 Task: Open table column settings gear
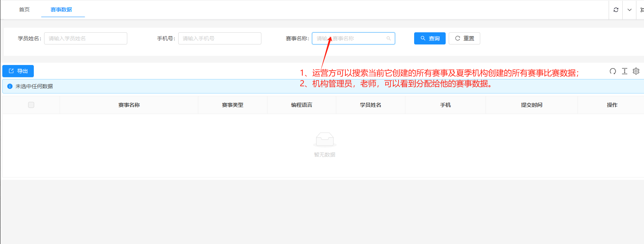[x=636, y=71]
